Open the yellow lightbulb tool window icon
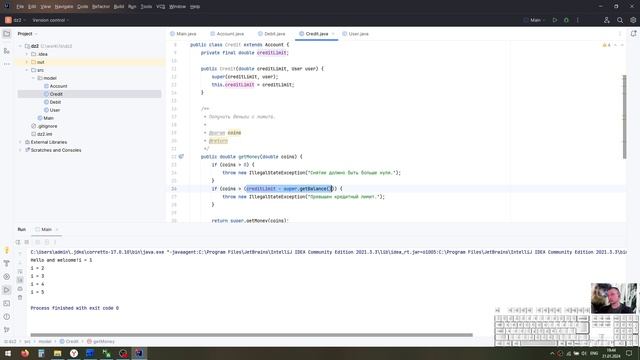 pyautogui.click(x=7, y=250)
